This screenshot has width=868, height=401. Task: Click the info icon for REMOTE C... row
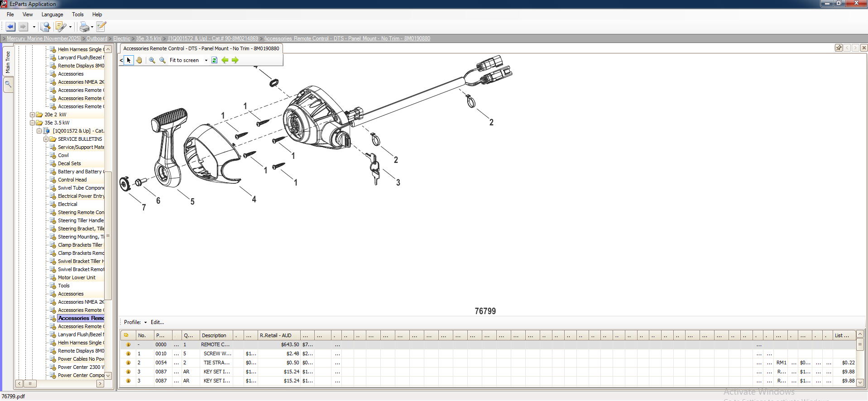[128, 344]
